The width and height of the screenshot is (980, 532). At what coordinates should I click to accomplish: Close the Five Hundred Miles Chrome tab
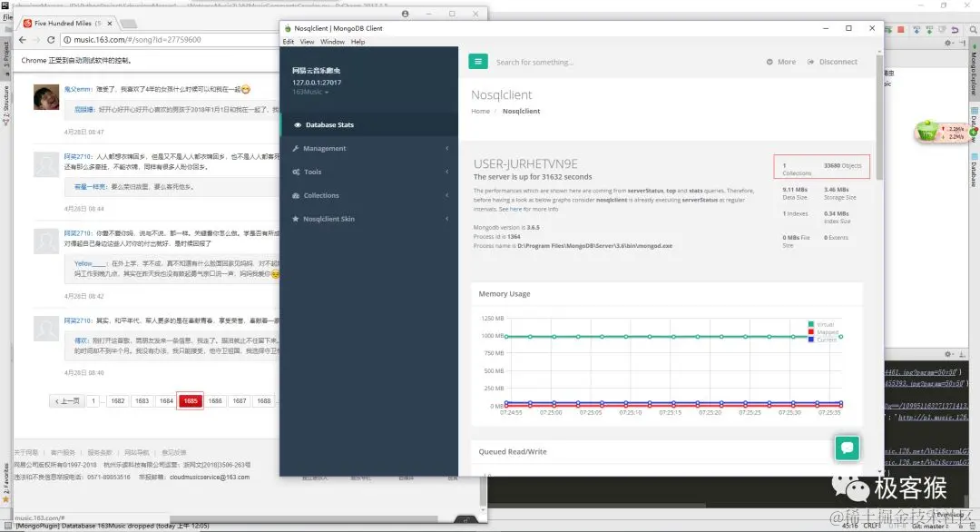[110, 23]
